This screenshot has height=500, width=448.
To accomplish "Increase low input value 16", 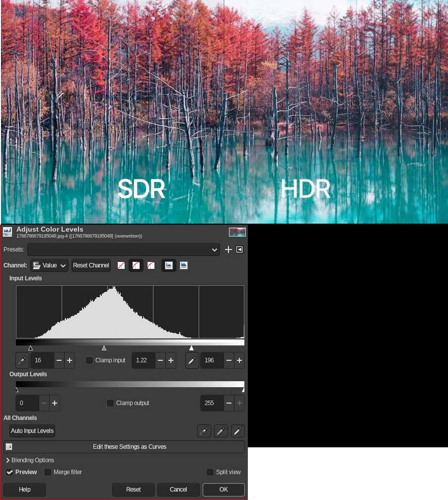I will [x=70, y=360].
